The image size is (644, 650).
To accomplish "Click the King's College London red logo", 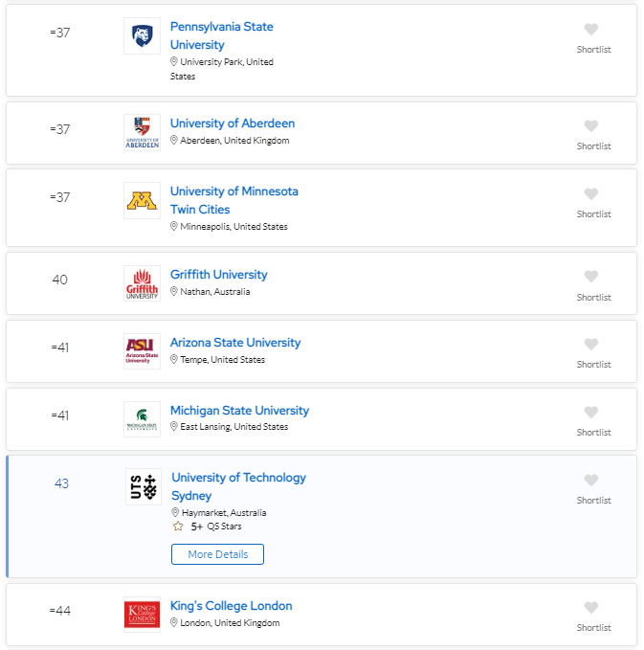I will [143, 615].
